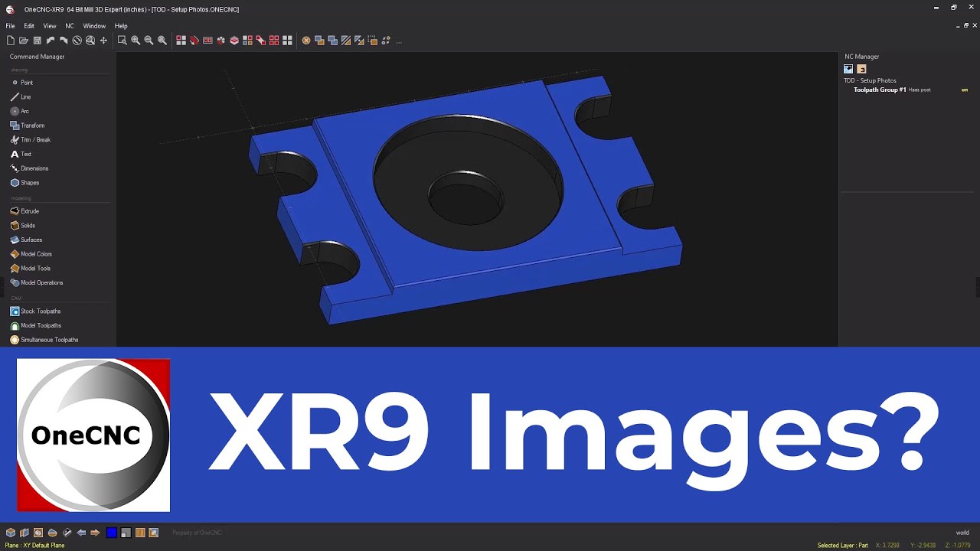Screen dimensions: 980x551
Task: Click the first NC Manager icon
Action: point(848,69)
